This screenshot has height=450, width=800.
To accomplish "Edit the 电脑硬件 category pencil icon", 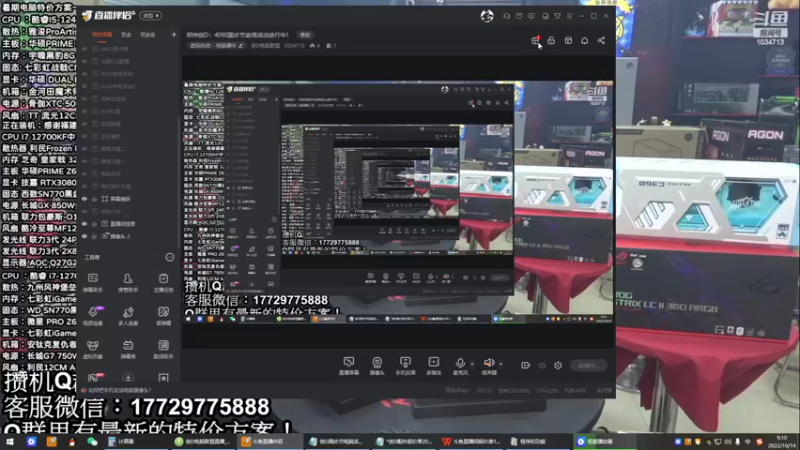I will (241, 45).
